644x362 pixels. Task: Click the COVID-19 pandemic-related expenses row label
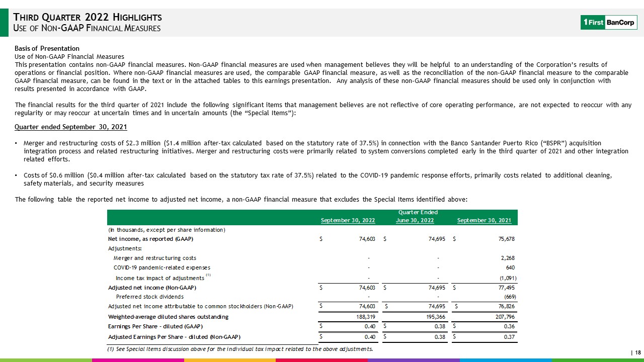click(162, 267)
